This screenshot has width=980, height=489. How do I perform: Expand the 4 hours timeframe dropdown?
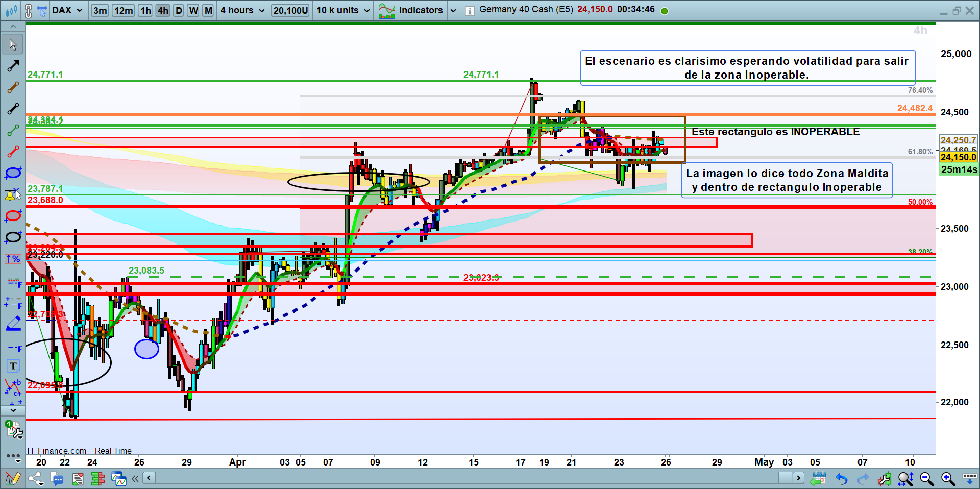242,10
